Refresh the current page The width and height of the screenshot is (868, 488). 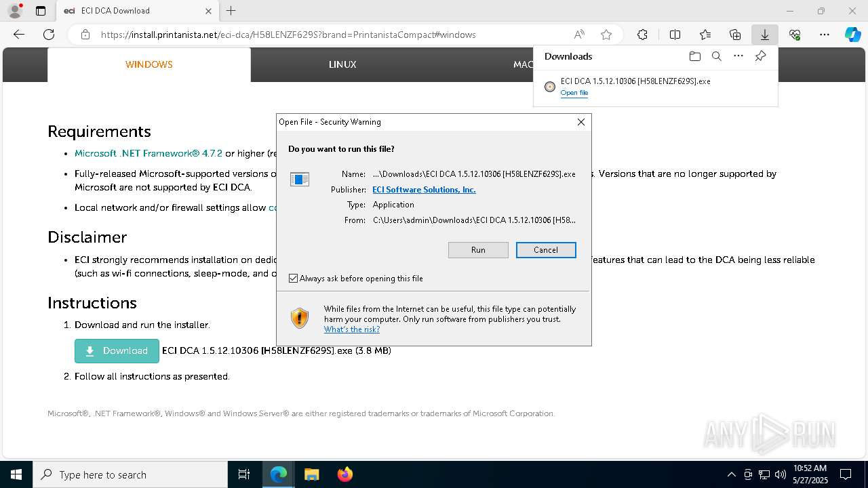coord(49,35)
